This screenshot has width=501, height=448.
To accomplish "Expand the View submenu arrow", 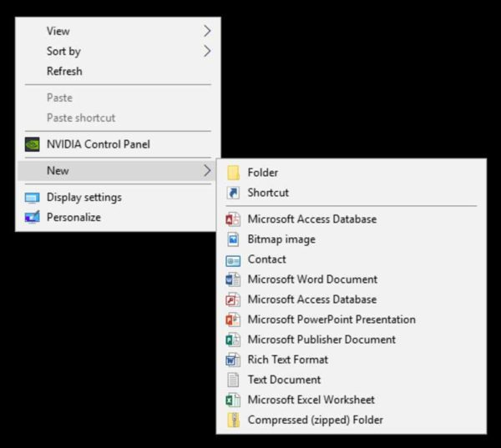I will 207,31.
